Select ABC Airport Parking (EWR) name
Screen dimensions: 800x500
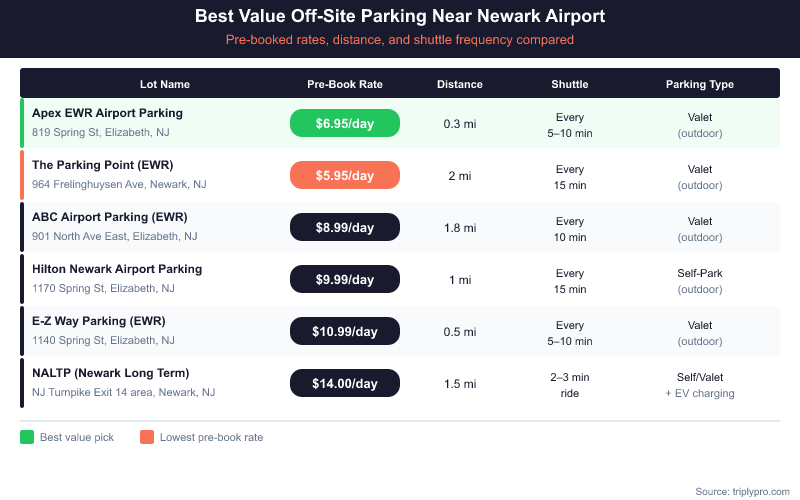[109, 217]
